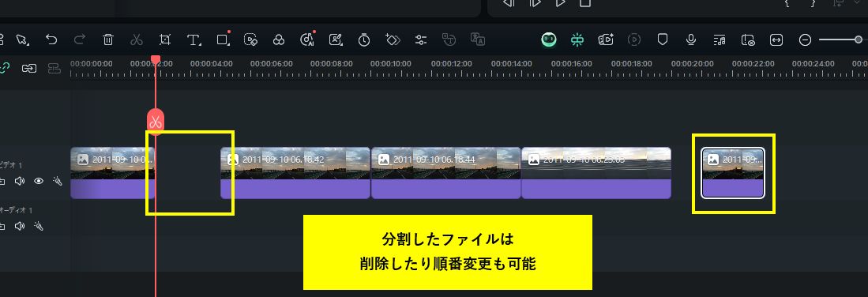Delete clip with trash can icon

pos(108,39)
